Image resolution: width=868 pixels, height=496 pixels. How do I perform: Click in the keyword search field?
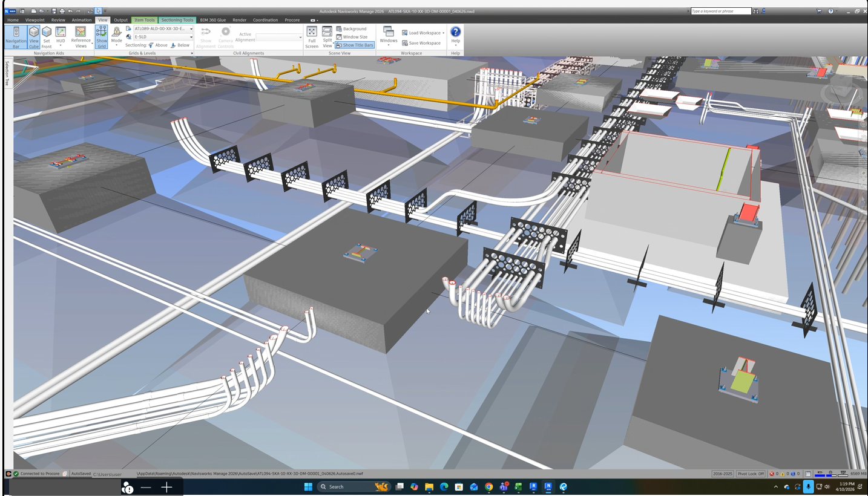click(721, 11)
